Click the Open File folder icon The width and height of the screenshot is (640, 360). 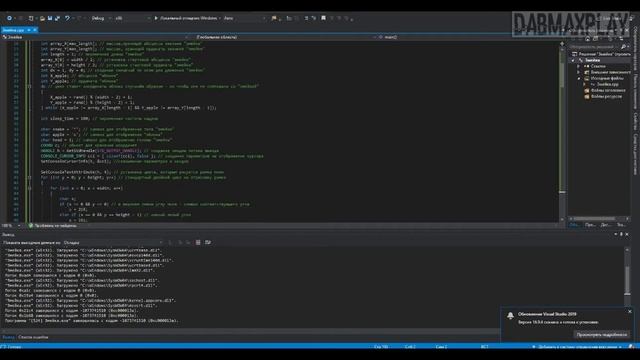pos(42,18)
